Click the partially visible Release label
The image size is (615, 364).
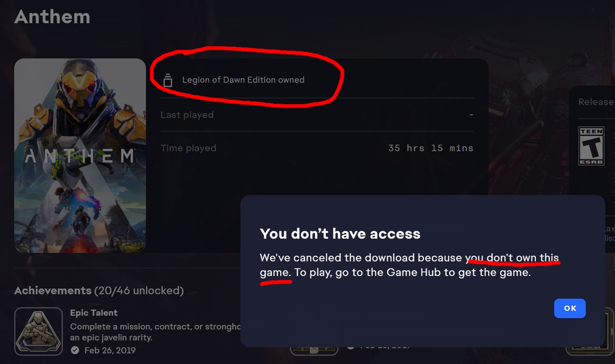596,102
